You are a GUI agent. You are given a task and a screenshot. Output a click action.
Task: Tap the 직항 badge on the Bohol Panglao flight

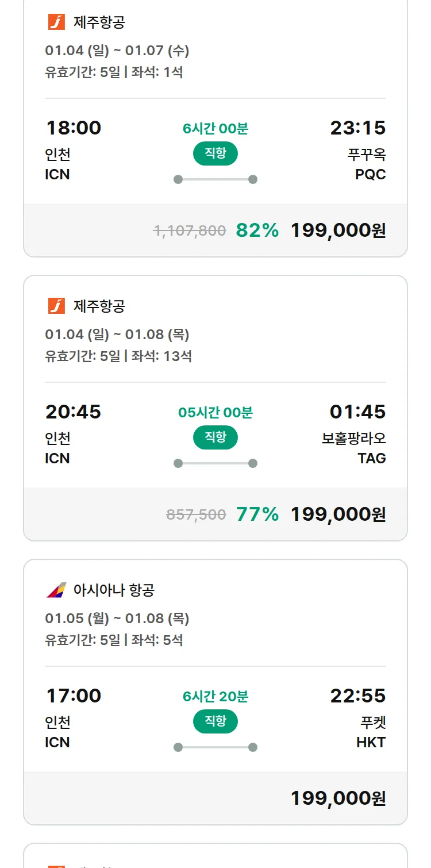[x=215, y=437]
